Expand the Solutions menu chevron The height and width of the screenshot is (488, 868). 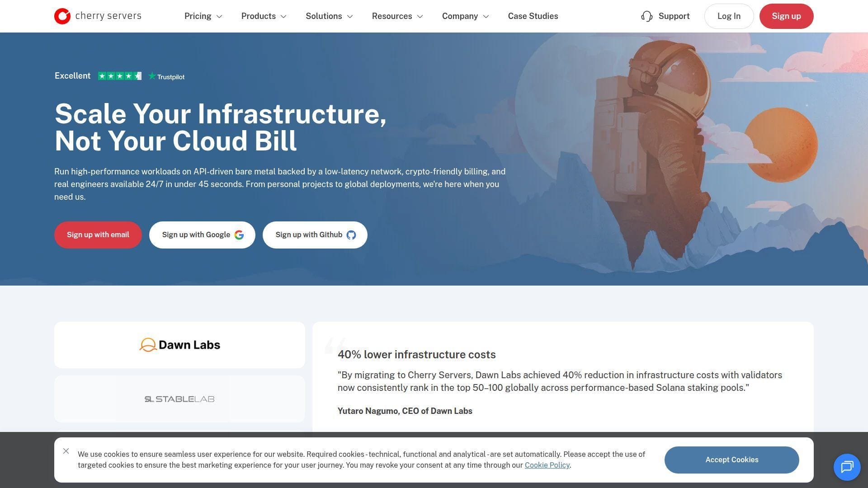350,17
